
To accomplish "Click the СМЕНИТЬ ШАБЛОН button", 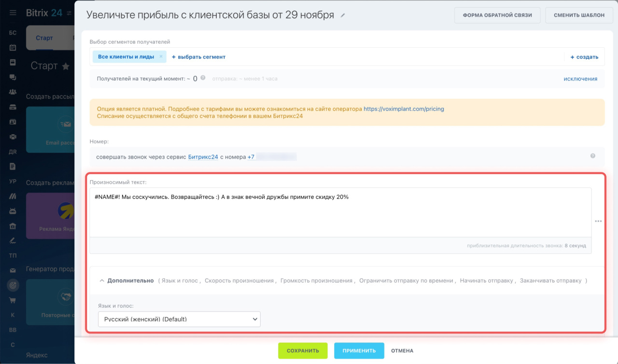I will (578, 15).
